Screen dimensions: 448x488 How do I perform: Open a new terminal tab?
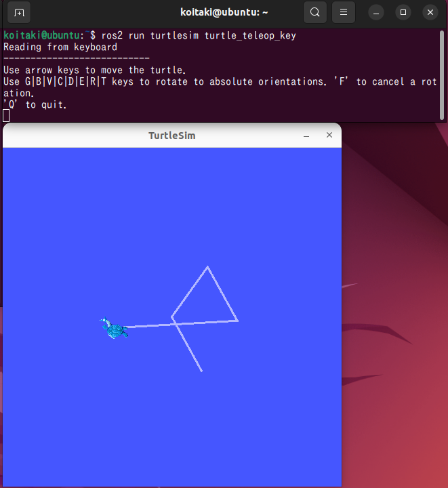(19, 12)
